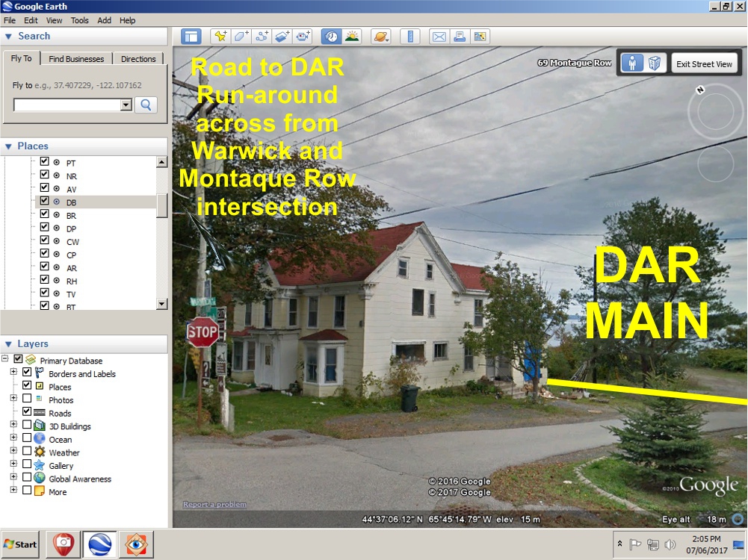Click the Fly To search input field
Image resolution: width=748 pixels, height=560 pixels.
tap(67, 105)
